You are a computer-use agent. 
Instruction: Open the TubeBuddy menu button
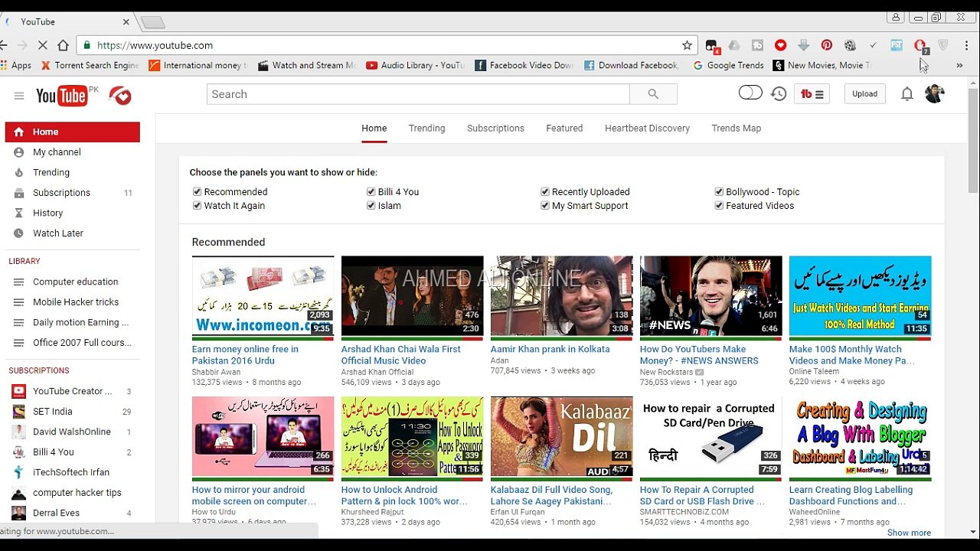pos(812,94)
